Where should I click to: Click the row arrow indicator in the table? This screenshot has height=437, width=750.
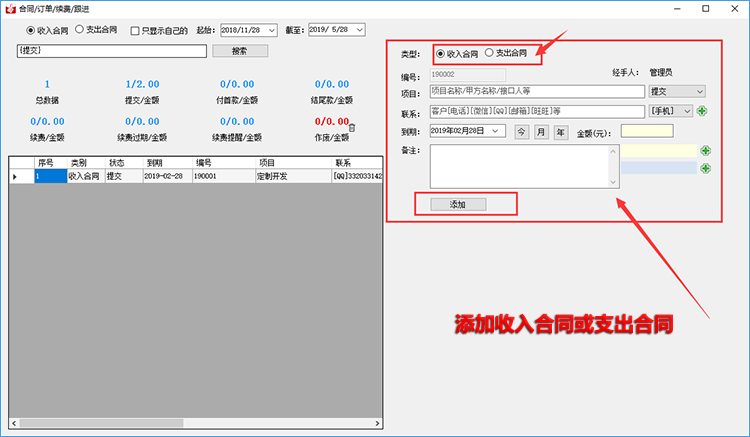coord(15,176)
